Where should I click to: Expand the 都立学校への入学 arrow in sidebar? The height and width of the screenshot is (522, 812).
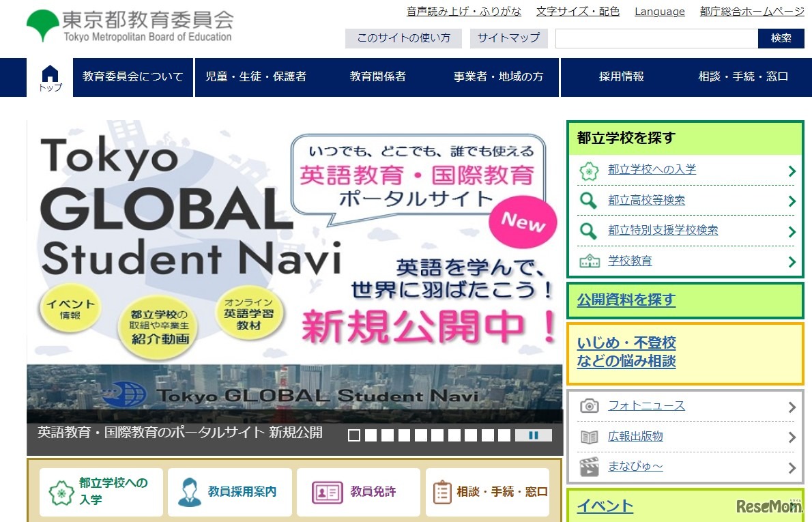click(792, 171)
